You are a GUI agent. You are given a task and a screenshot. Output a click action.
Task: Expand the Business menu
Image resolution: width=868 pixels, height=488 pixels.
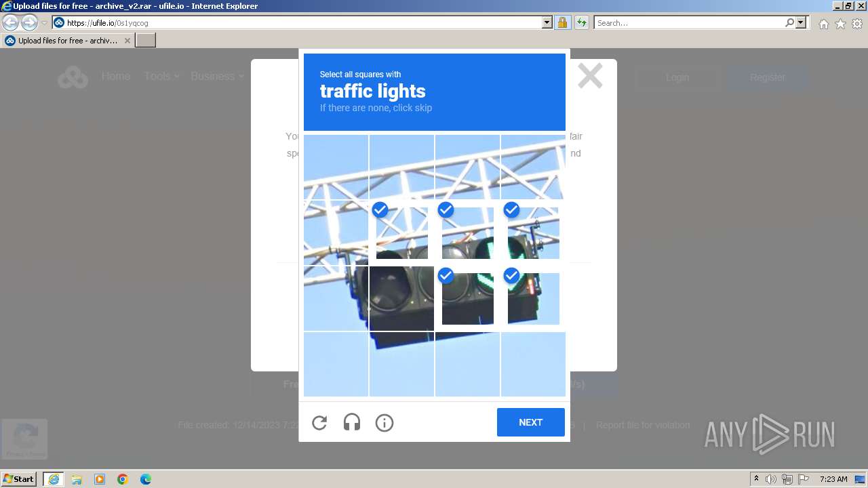coord(217,77)
